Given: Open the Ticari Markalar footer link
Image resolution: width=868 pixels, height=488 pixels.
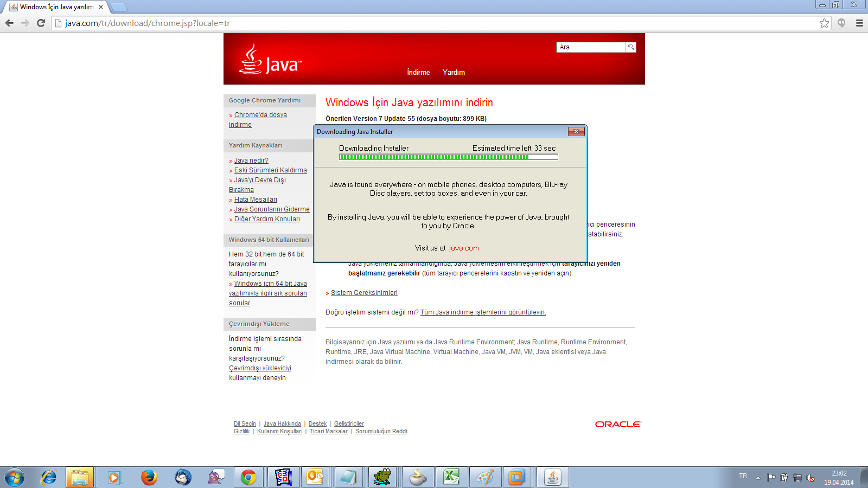Looking at the screenshot, I should tap(328, 432).
